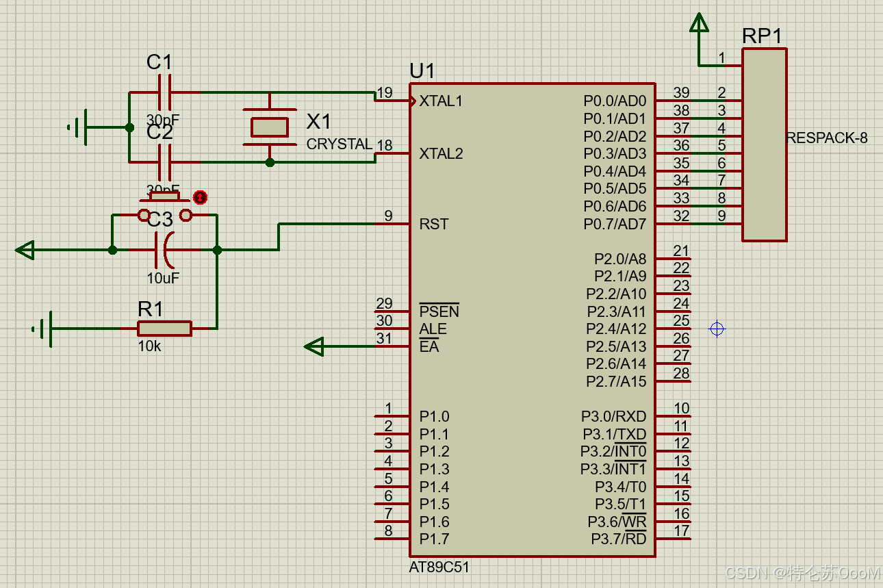Click the XTAL1 pin label
The height and width of the screenshot is (588, 883).
click(x=441, y=101)
